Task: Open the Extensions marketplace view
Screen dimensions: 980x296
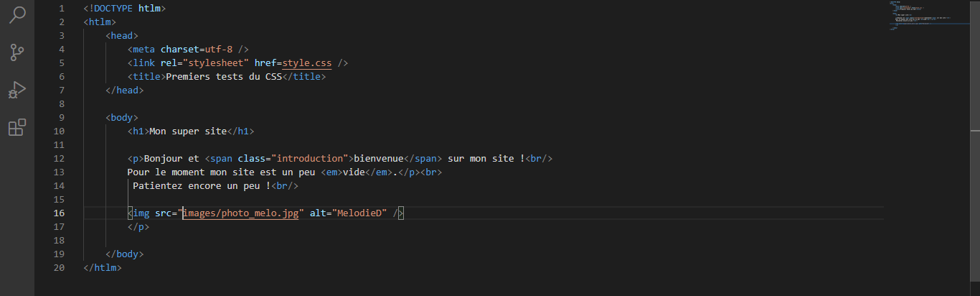Action: tap(17, 128)
